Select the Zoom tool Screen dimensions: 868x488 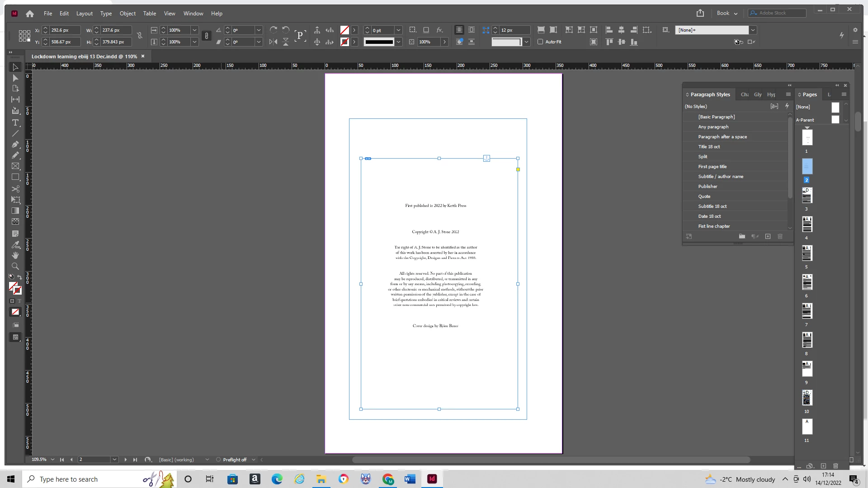tap(15, 266)
